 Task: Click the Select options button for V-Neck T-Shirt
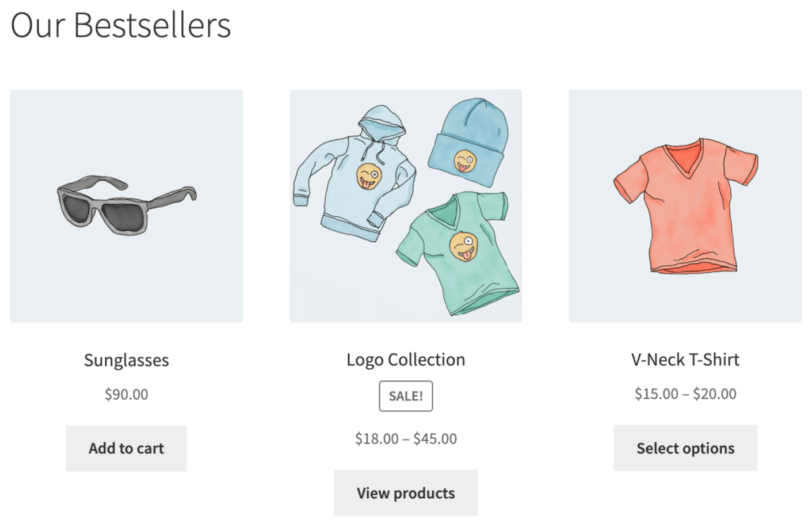pos(685,448)
